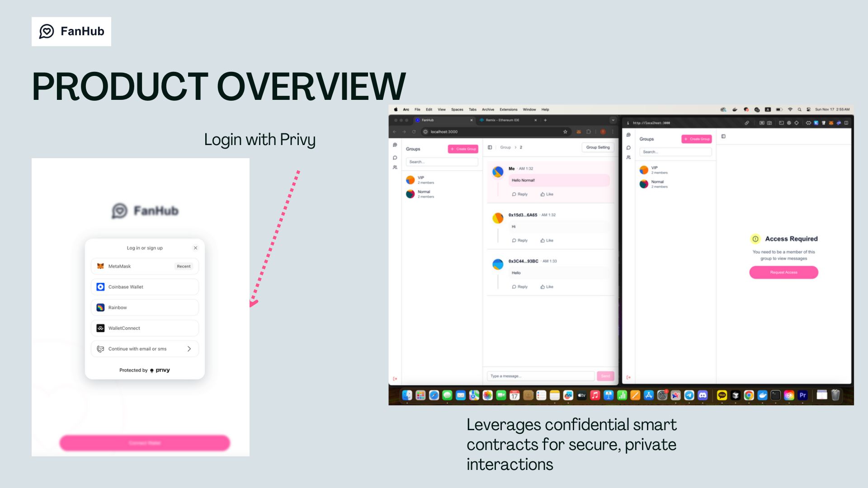Toggle Like on Hello Normal message
This screenshot has width=868, height=488.
pyautogui.click(x=547, y=194)
